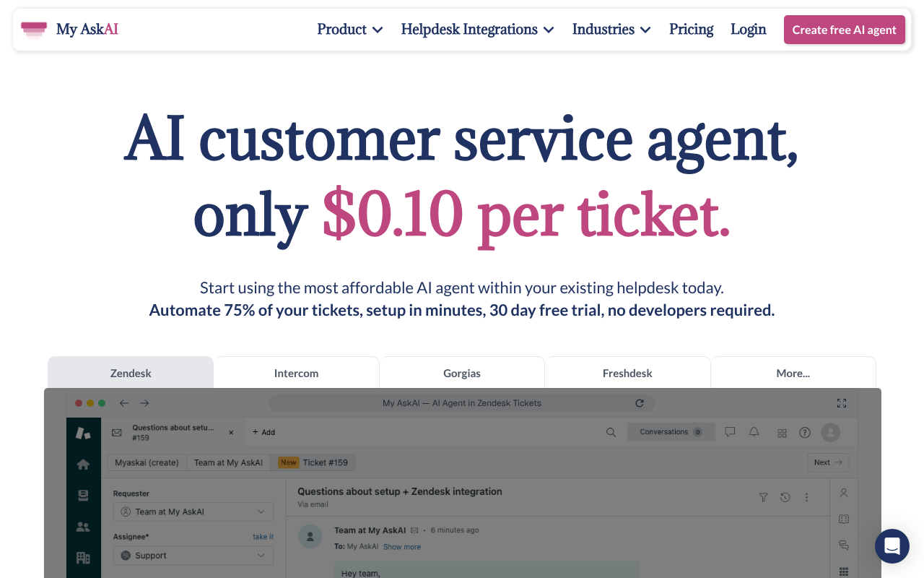Open the Intercom chat widget bubble

892,546
